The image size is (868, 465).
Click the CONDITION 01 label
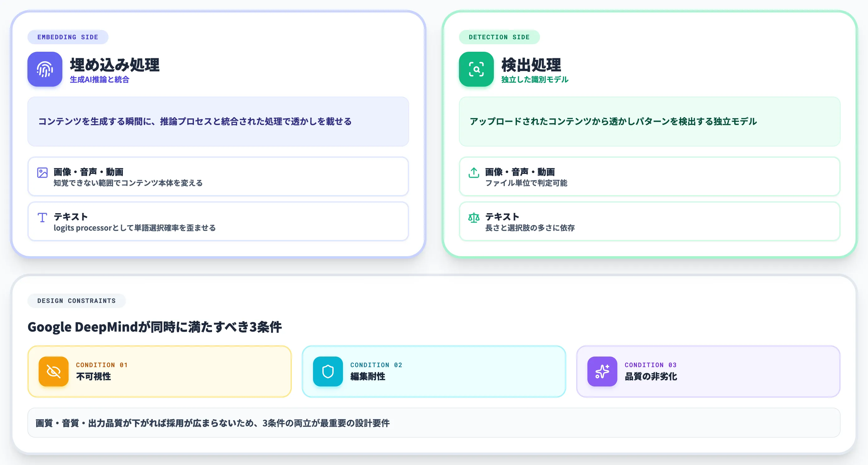(102, 365)
